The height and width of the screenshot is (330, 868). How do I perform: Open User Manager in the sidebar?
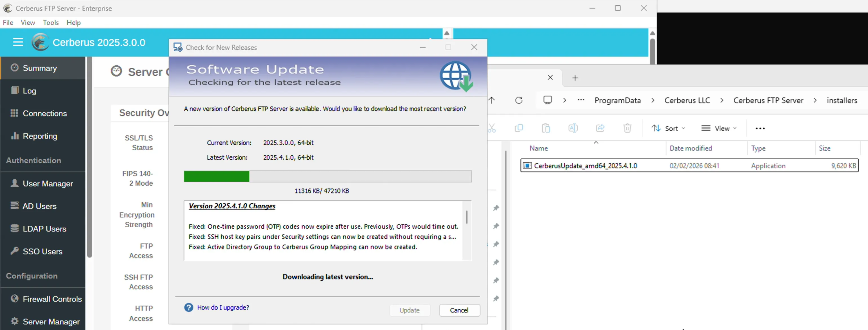(x=48, y=184)
